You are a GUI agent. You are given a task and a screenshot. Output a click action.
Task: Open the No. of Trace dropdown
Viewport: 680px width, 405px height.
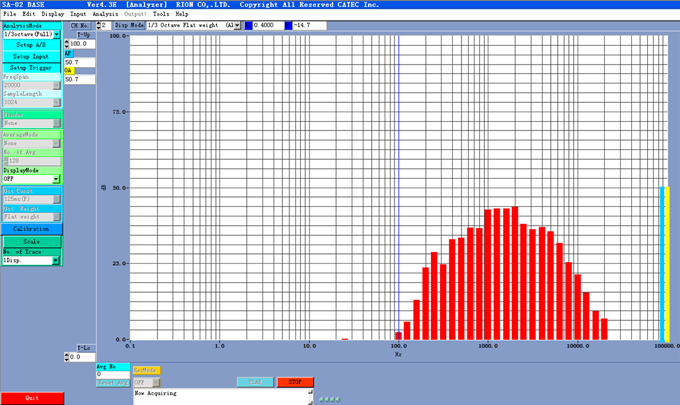[x=56, y=260]
